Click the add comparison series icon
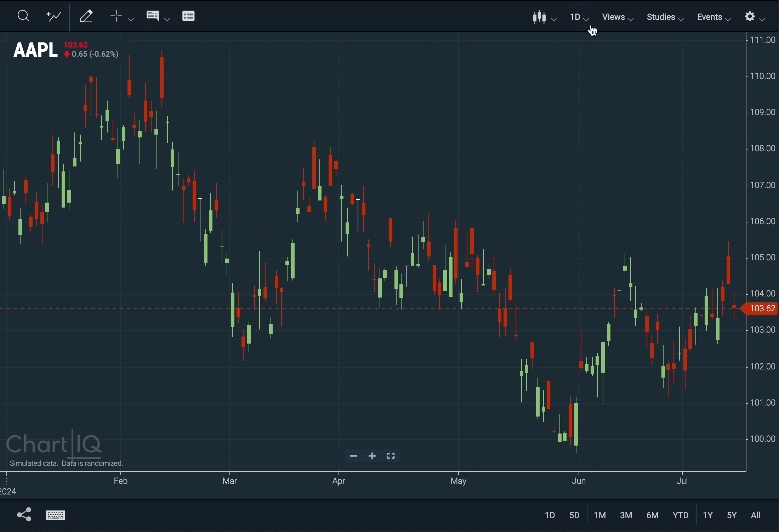Viewport: 779px width, 532px height. coord(53,16)
